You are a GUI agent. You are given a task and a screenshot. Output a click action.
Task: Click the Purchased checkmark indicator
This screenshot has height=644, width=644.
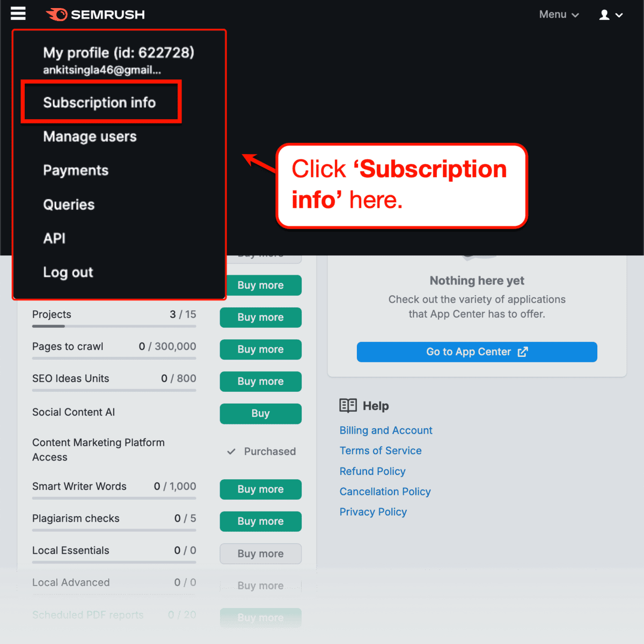[231, 451]
